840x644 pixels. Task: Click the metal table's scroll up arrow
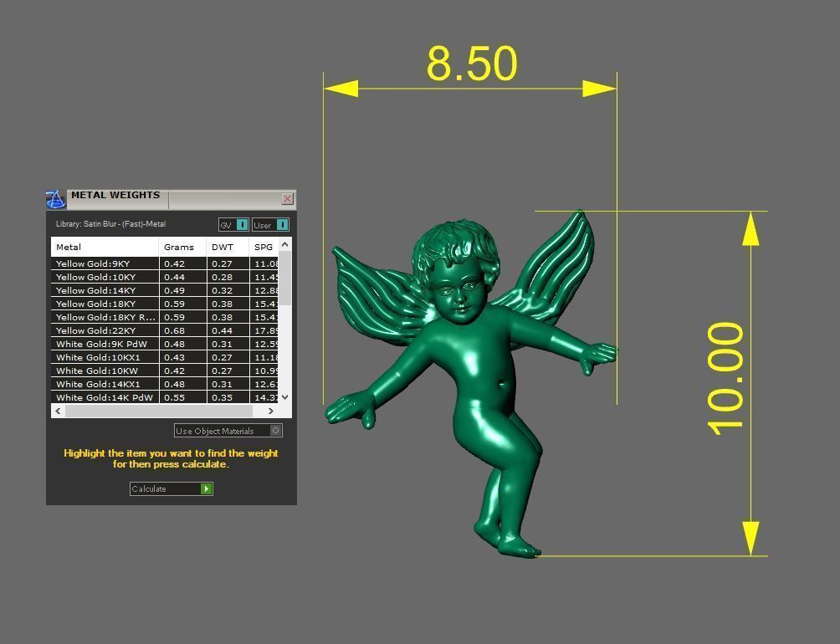pyautogui.click(x=285, y=244)
